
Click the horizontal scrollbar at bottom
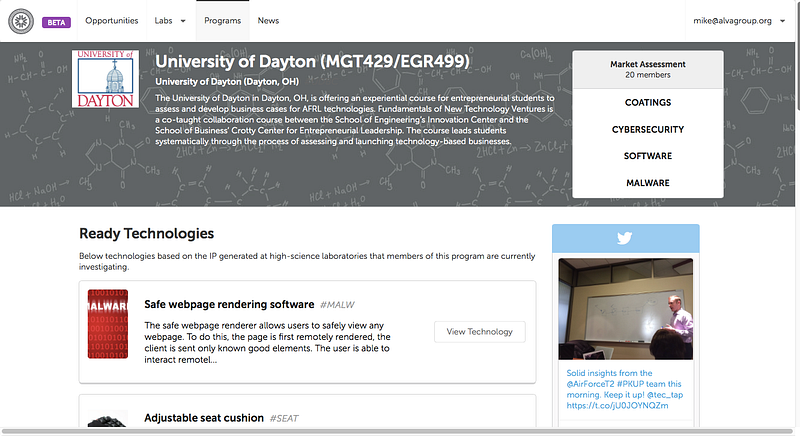tap(397, 431)
